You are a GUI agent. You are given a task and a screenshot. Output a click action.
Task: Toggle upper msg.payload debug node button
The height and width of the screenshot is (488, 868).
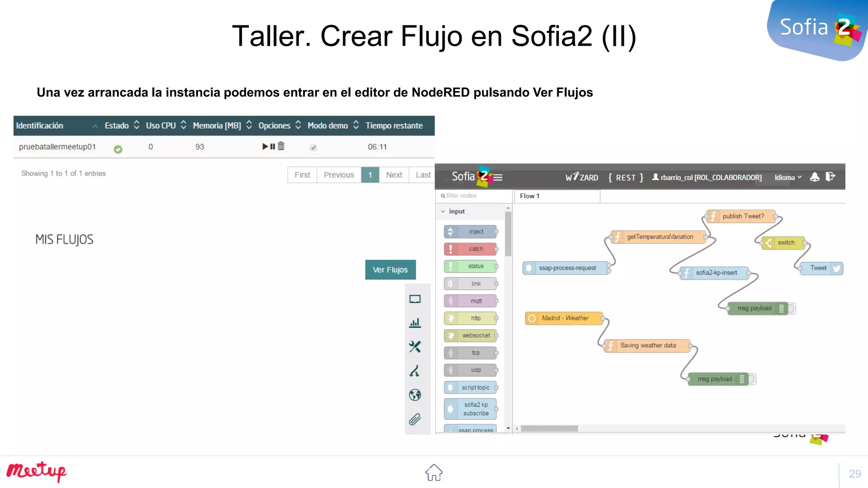point(791,308)
